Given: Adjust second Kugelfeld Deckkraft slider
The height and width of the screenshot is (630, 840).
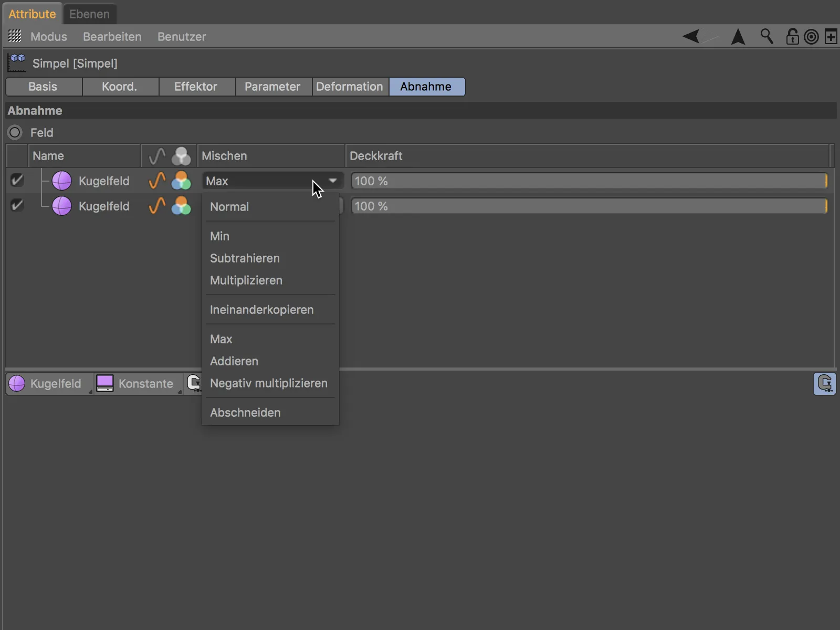Looking at the screenshot, I should [x=589, y=206].
